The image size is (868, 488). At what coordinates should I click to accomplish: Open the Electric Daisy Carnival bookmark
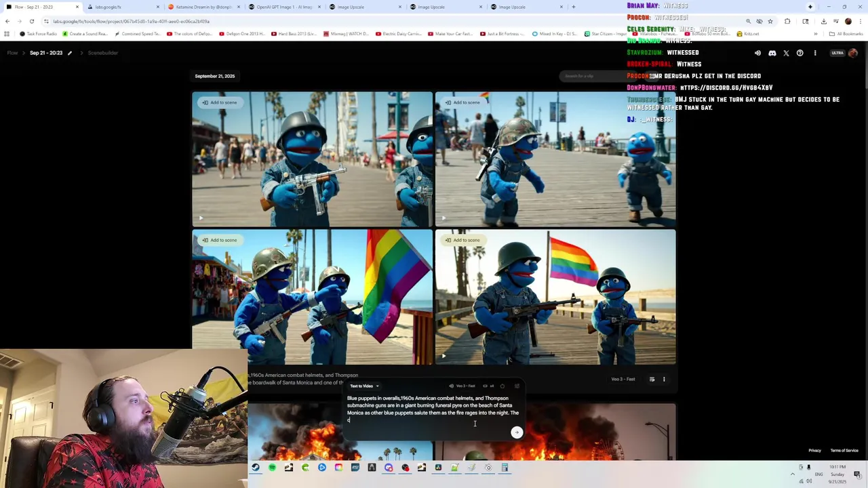(399, 34)
